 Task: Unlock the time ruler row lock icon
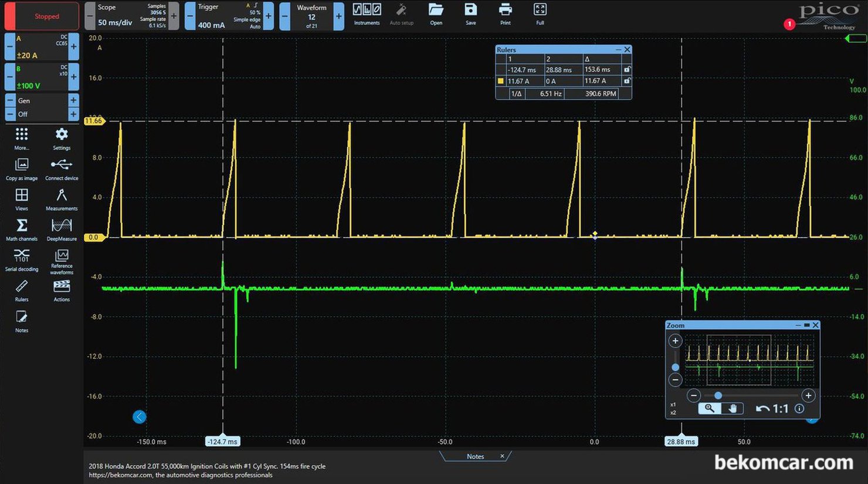point(627,70)
